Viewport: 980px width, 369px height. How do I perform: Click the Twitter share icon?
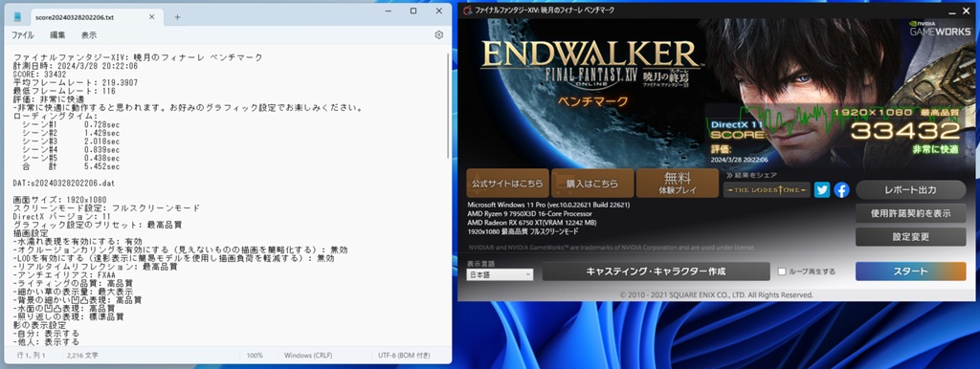coord(822,190)
